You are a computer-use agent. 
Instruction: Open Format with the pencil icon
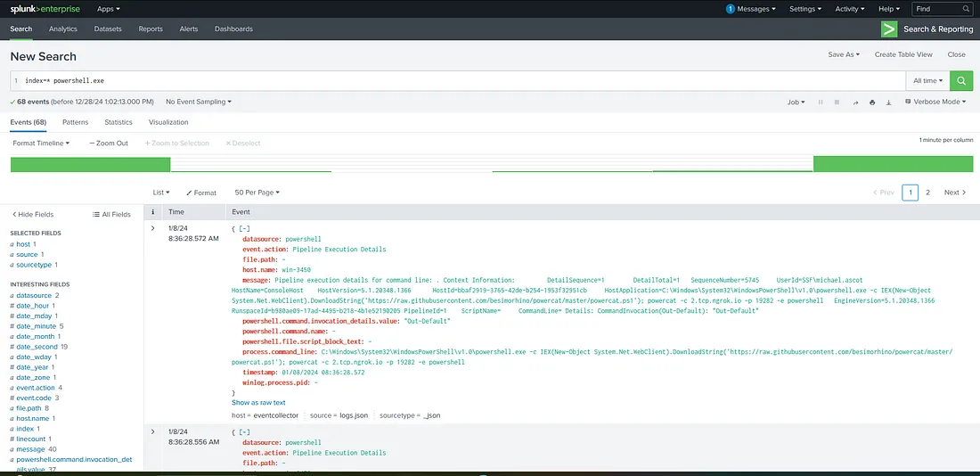[201, 193]
